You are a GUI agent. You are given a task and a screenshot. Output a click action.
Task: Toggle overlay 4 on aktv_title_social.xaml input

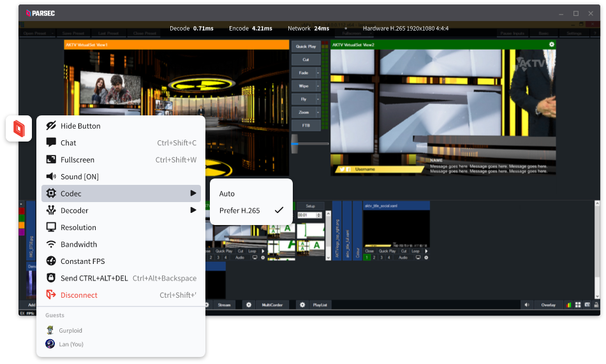click(x=389, y=258)
